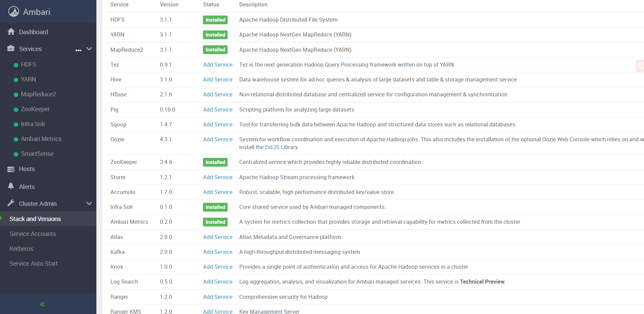The height and width of the screenshot is (314, 644).
Task: Add the HBase service
Action: pyautogui.click(x=218, y=94)
